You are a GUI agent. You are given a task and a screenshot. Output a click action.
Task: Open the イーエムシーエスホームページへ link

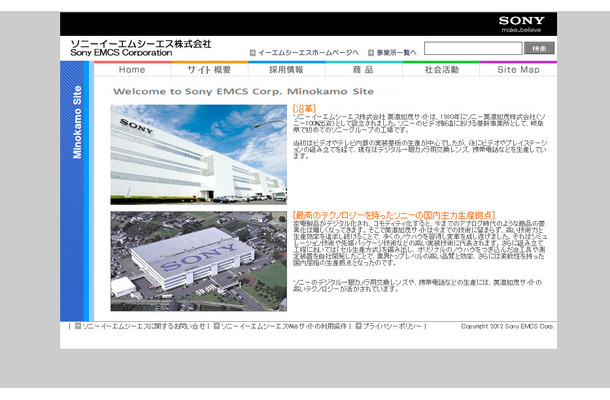[x=309, y=53]
